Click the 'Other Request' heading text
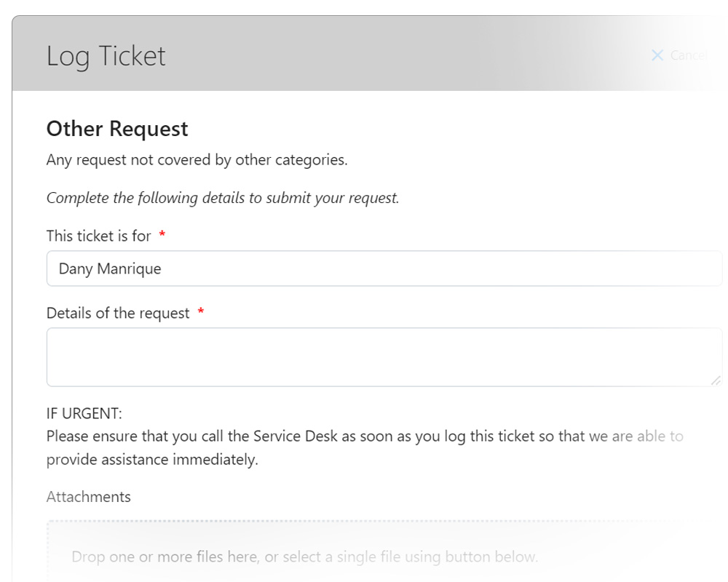728x582 pixels. 116,129
